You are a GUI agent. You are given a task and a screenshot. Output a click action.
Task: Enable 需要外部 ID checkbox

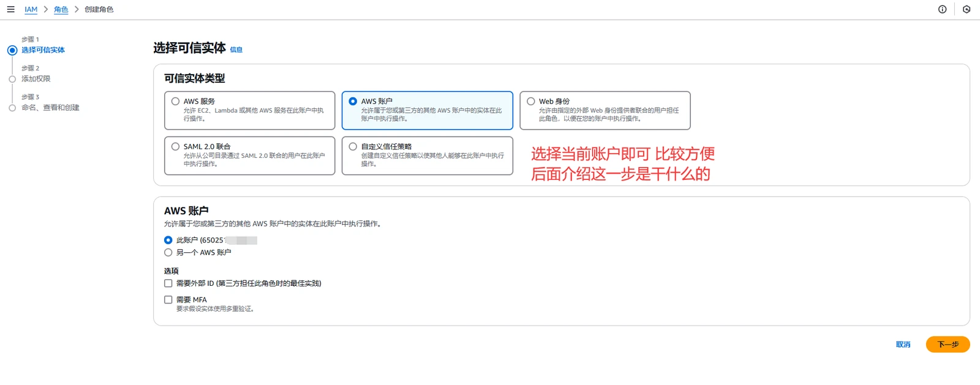pyautogui.click(x=168, y=283)
